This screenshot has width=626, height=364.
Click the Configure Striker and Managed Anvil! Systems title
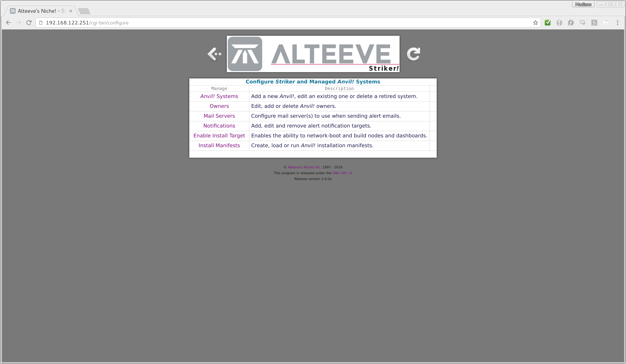[x=313, y=82]
